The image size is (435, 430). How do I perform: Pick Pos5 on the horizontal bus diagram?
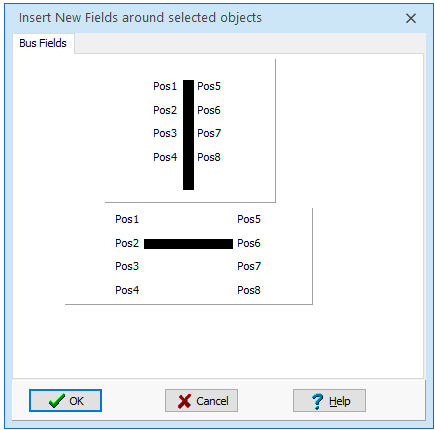coord(249,219)
